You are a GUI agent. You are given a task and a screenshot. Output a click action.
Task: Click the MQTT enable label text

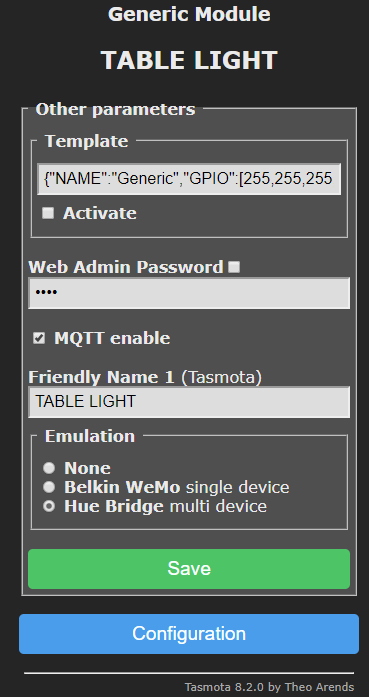tap(112, 338)
